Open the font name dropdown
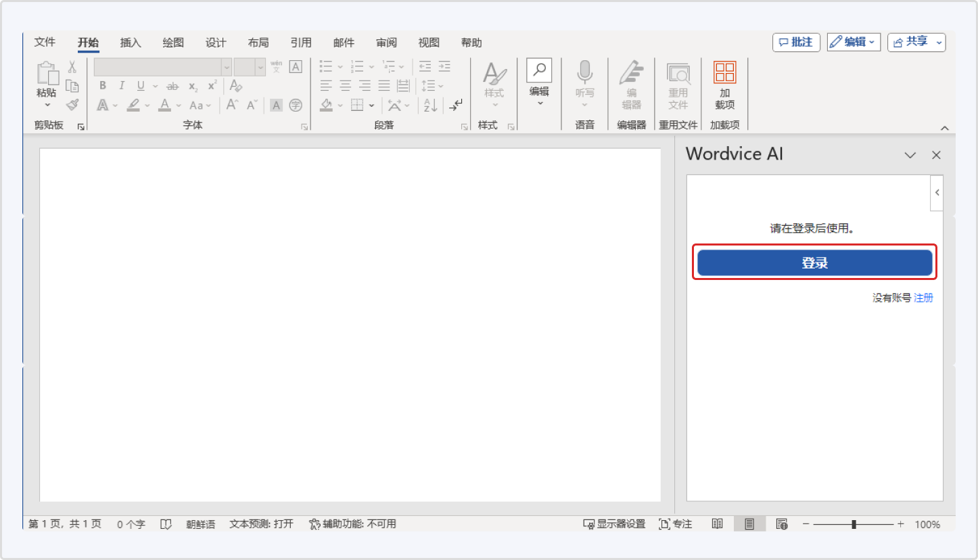The width and height of the screenshot is (978, 560). [x=227, y=67]
